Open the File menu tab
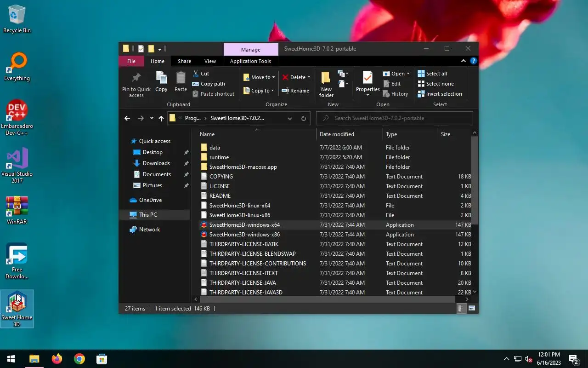 (x=131, y=61)
